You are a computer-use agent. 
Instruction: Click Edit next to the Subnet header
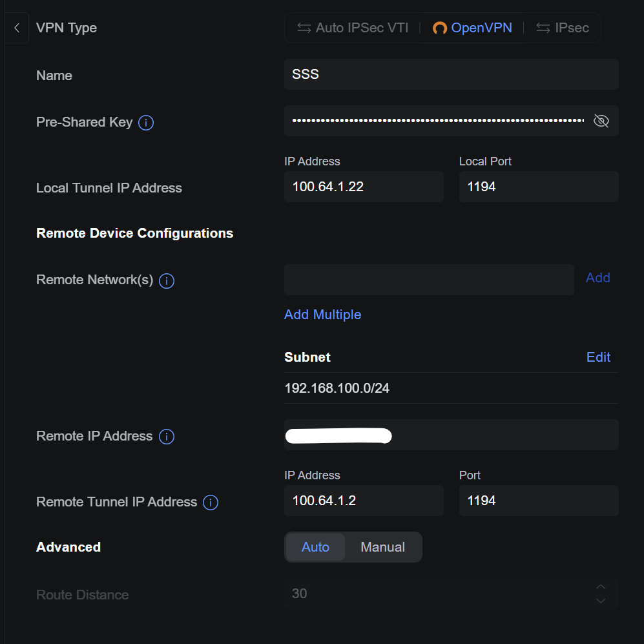(598, 357)
